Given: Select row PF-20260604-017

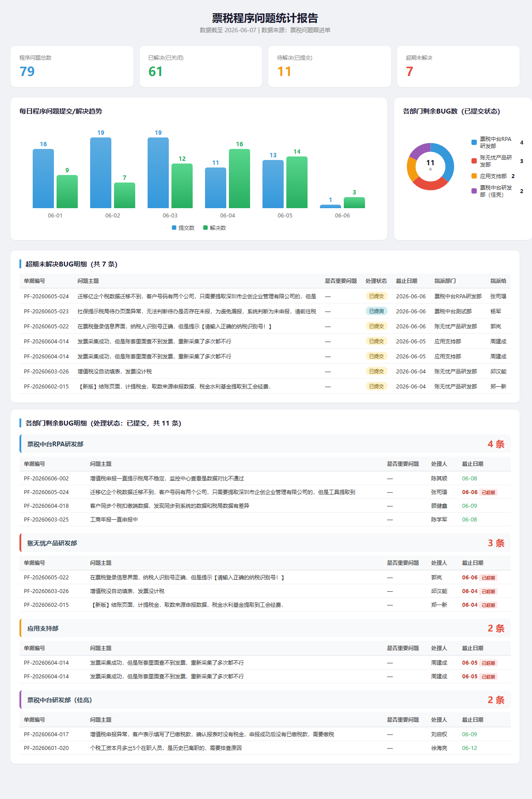Looking at the screenshot, I should pos(265,734).
